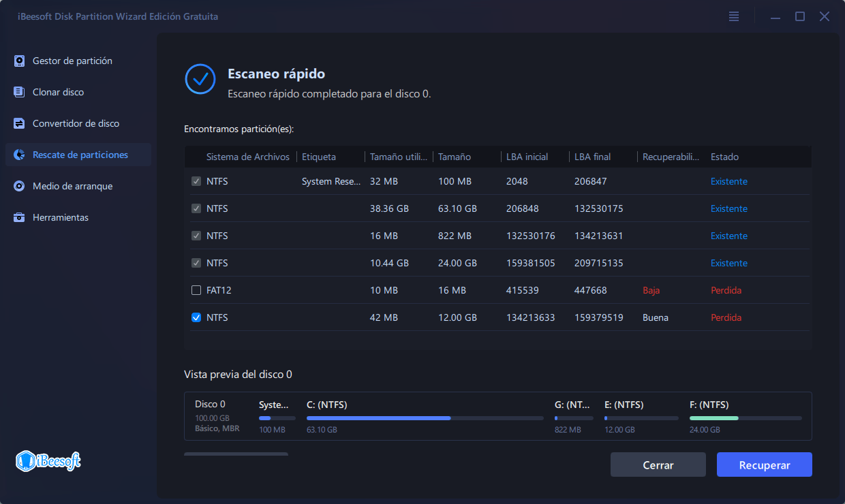Click the Medio de arranque disc icon
845x504 pixels.
click(20, 187)
